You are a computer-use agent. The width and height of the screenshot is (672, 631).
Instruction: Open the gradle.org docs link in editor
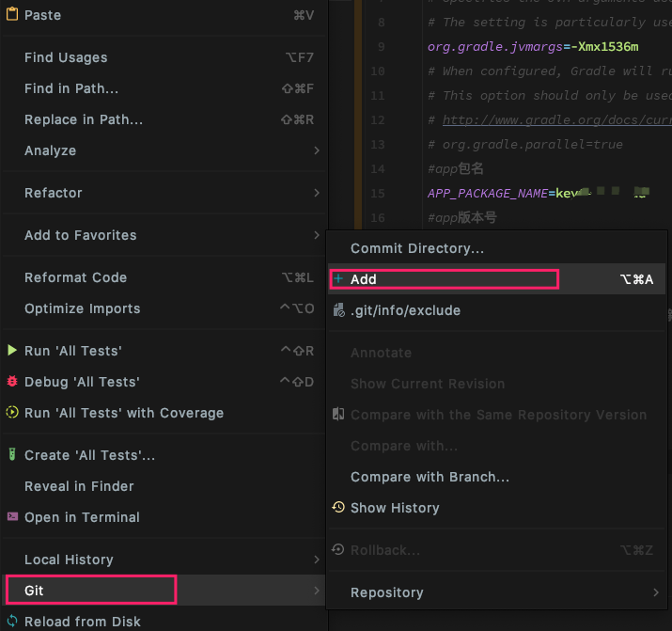coord(556,120)
